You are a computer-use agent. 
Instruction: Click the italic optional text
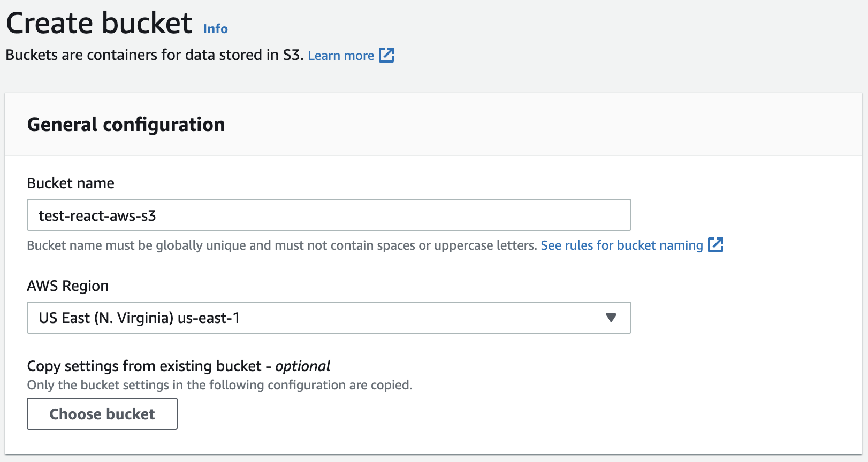click(x=302, y=366)
